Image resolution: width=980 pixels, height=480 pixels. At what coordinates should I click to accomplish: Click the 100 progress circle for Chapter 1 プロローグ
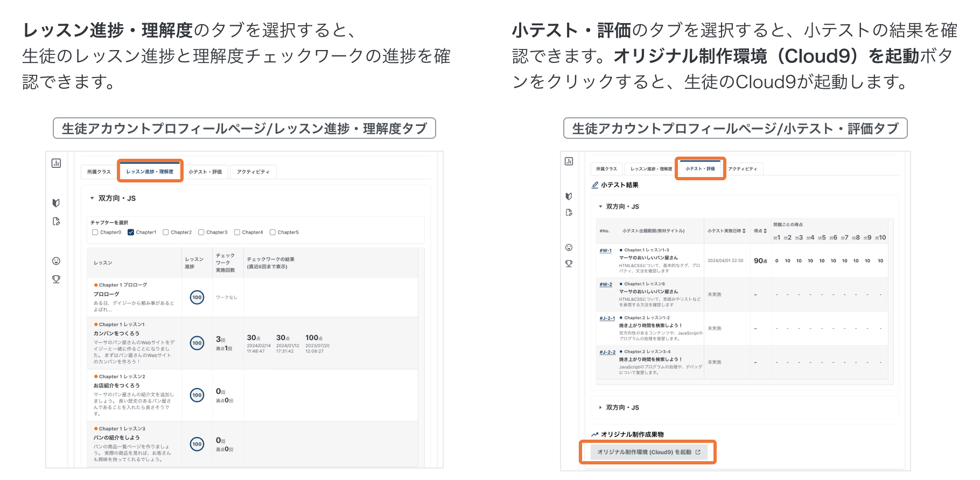(x=197, y=298)
